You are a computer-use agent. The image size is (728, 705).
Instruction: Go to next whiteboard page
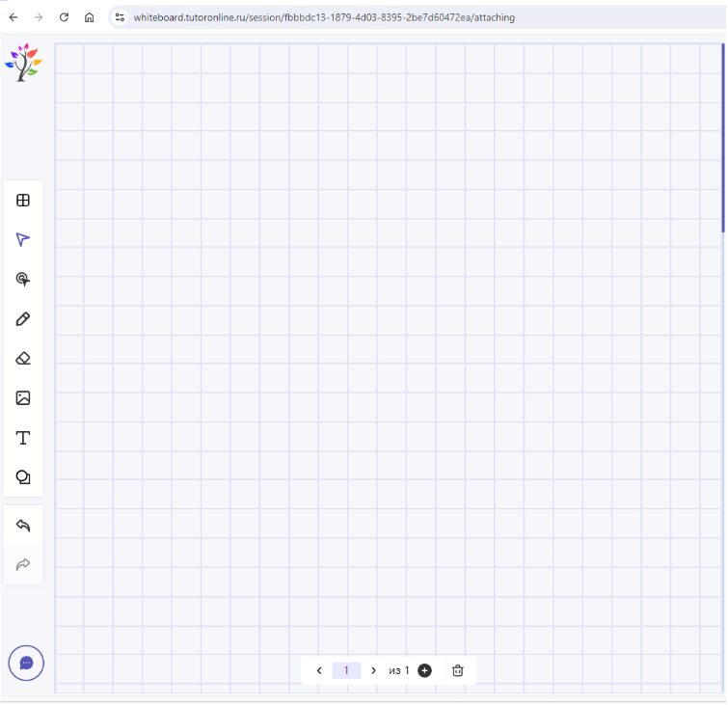(x=373, y=670)
